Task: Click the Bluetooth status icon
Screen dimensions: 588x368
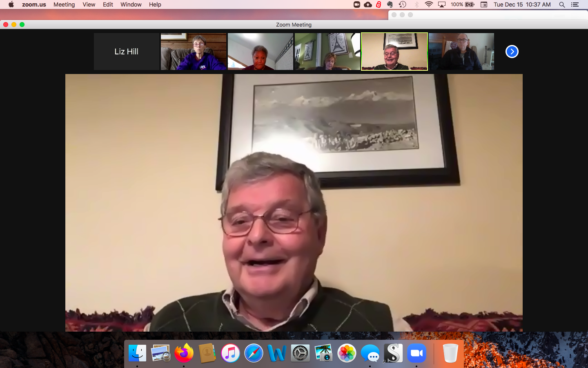Action: click(416, 4)
